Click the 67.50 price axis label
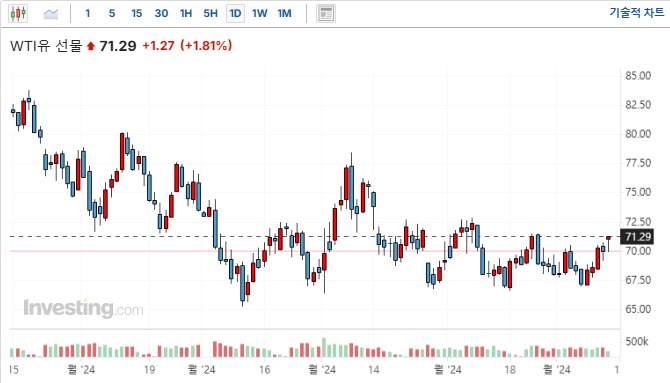The width and height of the screenshot is (670, 383). click(638, 280)
